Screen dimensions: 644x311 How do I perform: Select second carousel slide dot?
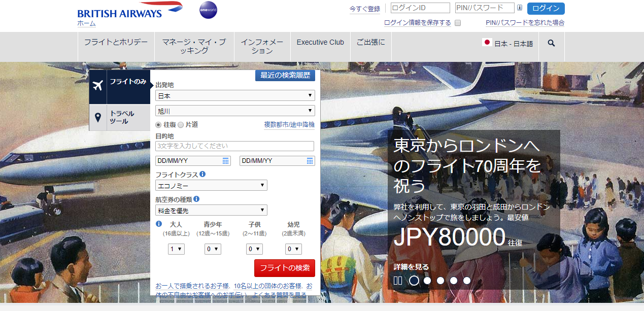[x=427, y=281]
